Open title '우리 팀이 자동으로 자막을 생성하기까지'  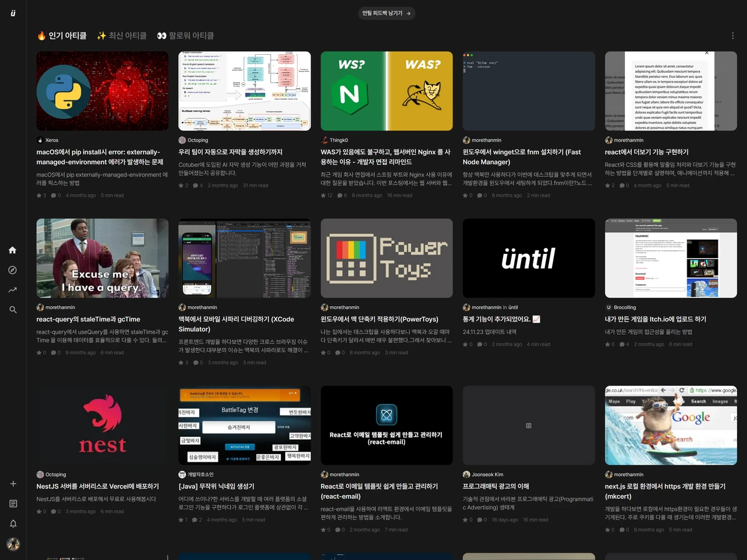pyautogui.click(x=230, y=152)
